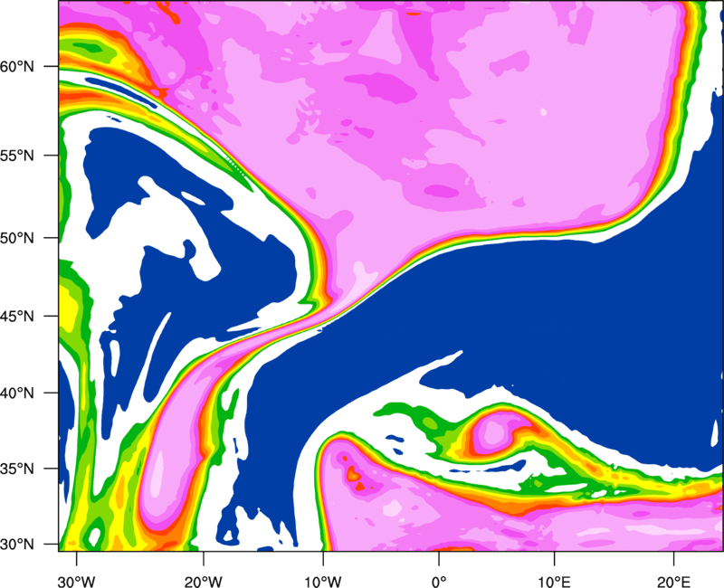Click the 0° longitude label
Screen dimensions: 724x588
tap(439, 582)
